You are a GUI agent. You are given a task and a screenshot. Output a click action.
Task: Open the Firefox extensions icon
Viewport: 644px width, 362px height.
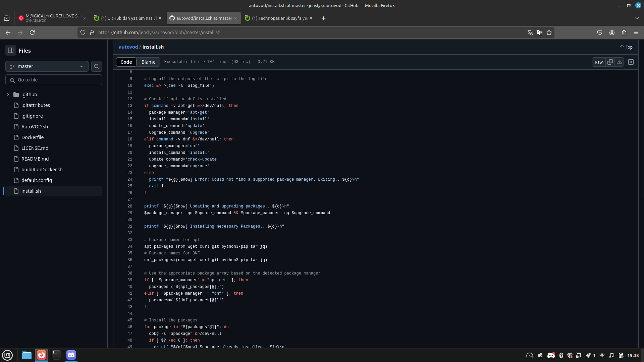tap(624, 33)
